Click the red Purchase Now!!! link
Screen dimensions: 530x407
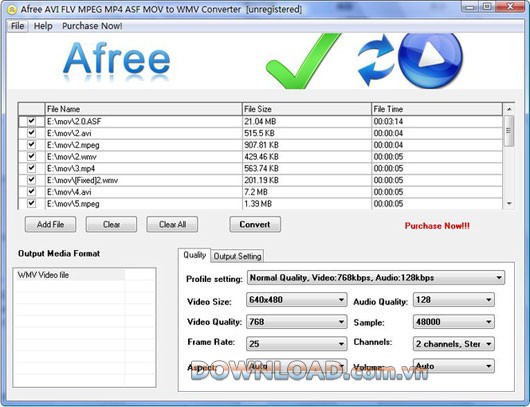click(x=437, y=226)
